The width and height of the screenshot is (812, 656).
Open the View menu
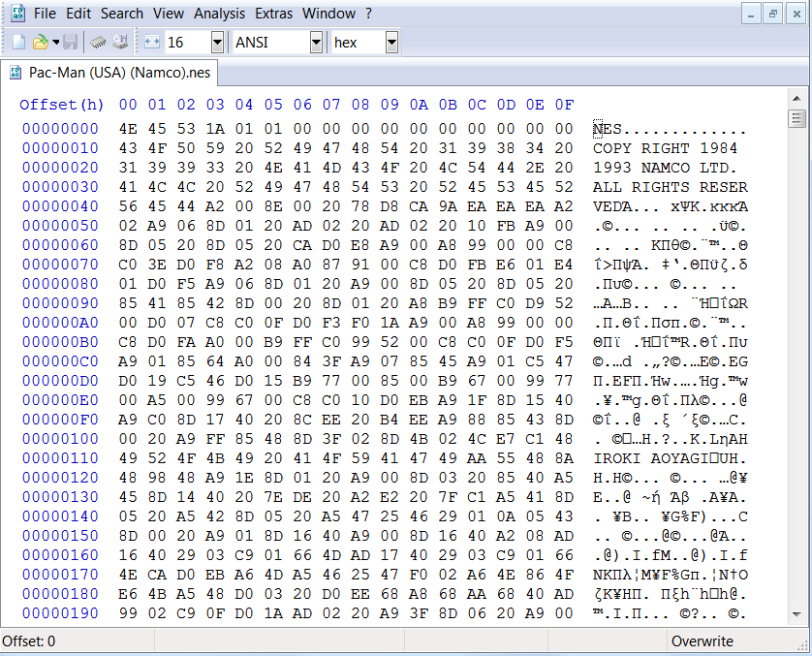click(169, 14)
